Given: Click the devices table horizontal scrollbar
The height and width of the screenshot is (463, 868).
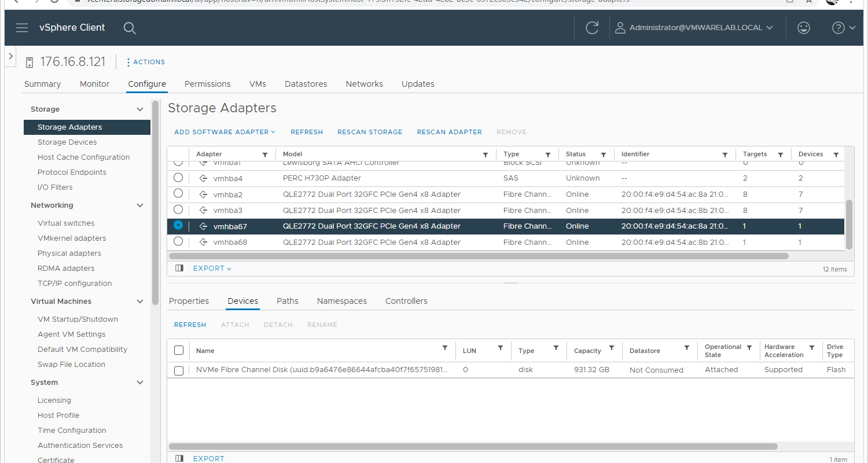Looking at the screenshot, I should click(x=473, y=446).
